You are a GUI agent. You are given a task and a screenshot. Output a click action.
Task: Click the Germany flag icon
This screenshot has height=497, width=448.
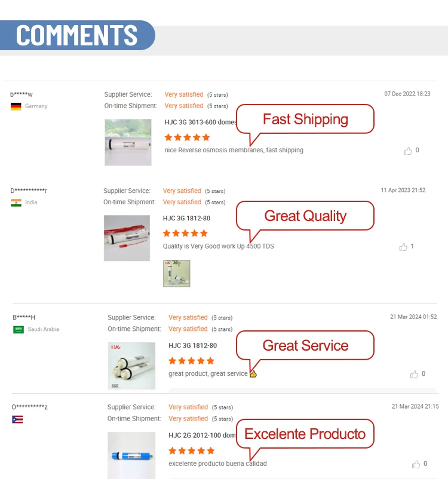click(x=16, y=106)
